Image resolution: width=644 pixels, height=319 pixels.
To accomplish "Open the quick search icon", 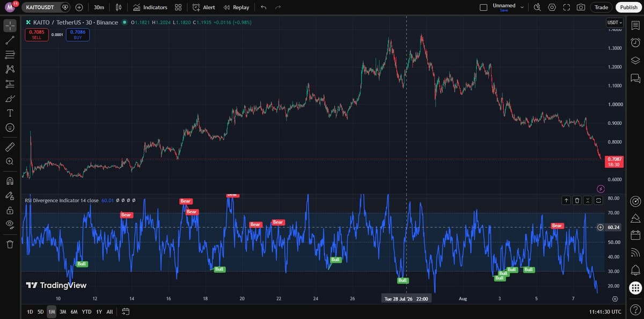I will click(x=538, y=8).
